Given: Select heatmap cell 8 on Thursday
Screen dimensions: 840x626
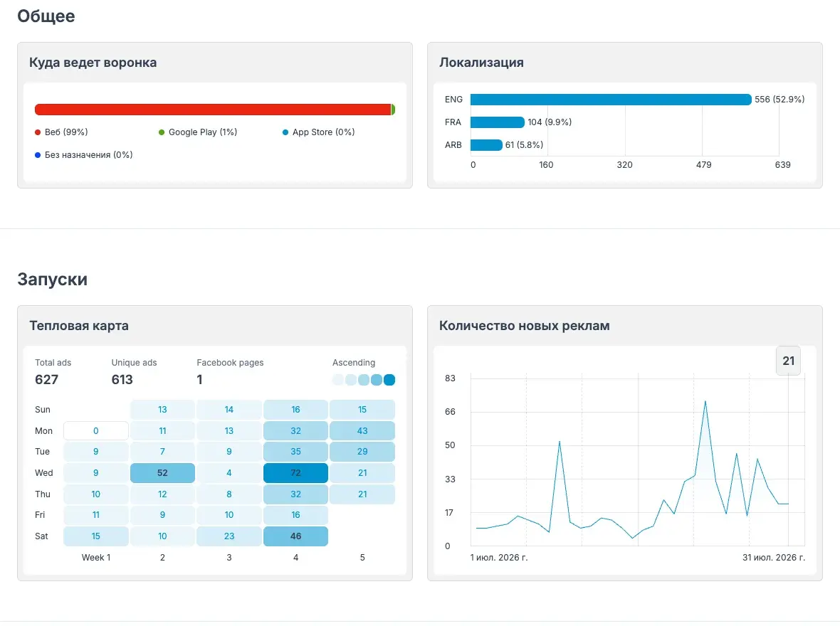Looking at the screenshot, I should 229,494.
